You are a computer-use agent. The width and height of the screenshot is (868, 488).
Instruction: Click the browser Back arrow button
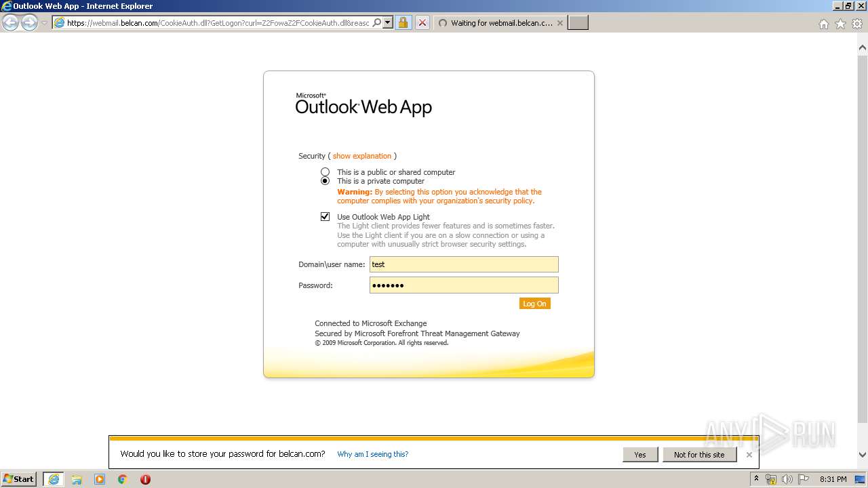click(x=10, y=22)
